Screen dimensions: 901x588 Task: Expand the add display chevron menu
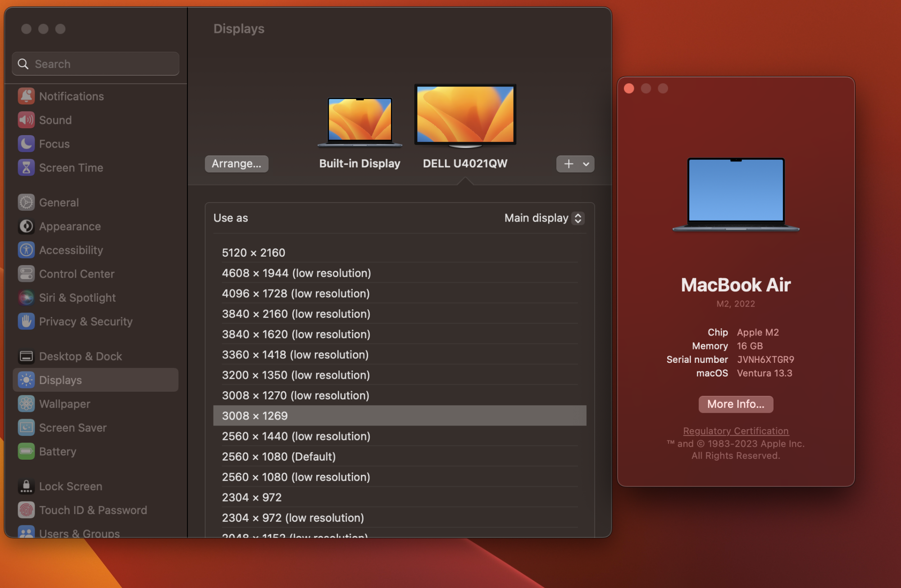586,164
